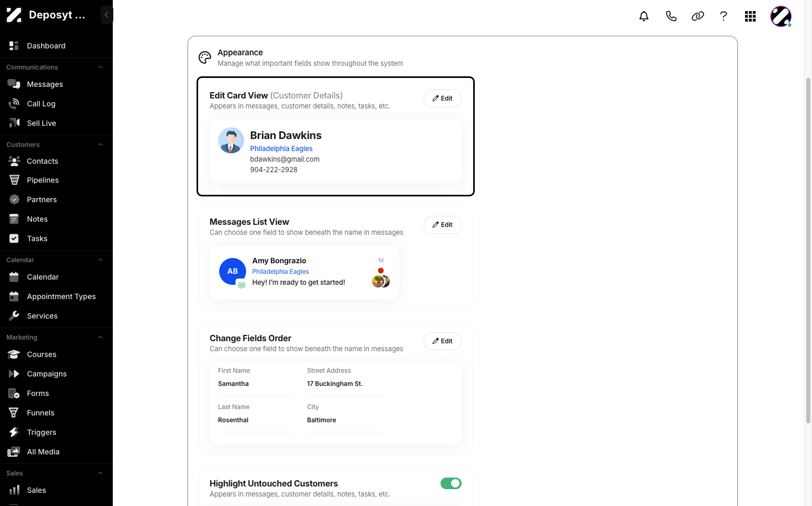Screen dimensions: 812x506
Task: Click the page vertical scrollbar
Action: click(x=808, y=251)
